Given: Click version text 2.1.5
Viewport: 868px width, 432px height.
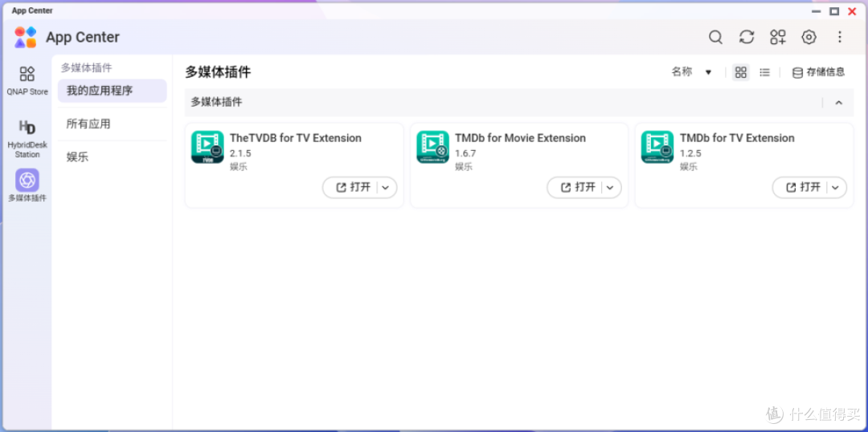Looking at the screenshot, I should point(240,154).
